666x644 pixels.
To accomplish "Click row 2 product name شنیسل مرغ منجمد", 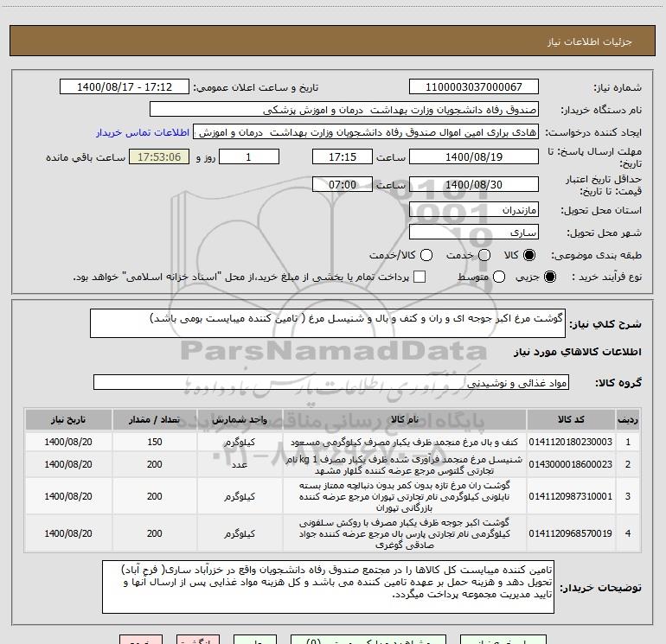I will (x=405, y=465).
